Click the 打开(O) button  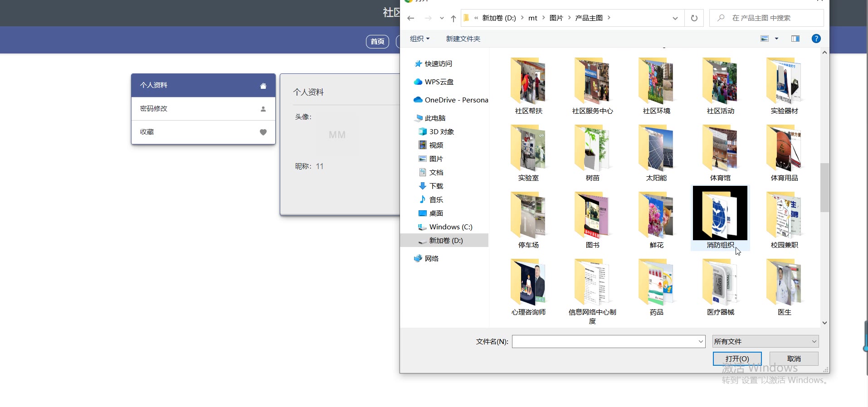tap(737, 359)
